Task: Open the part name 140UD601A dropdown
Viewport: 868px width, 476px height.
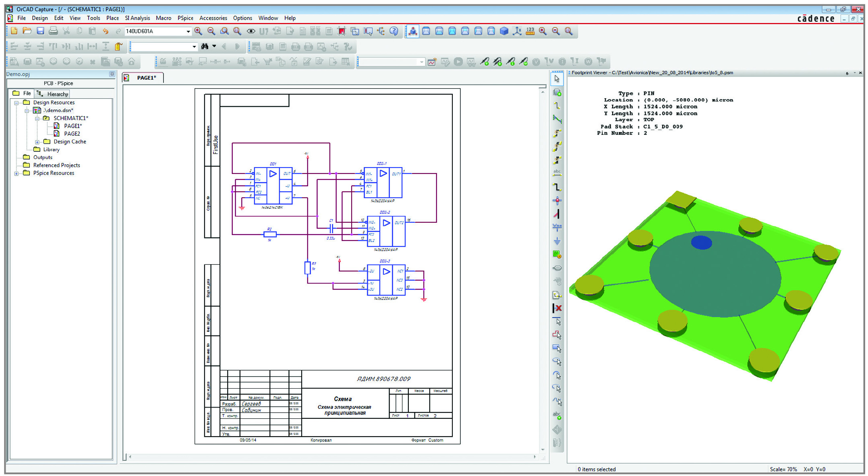Action: click(188, 31)
